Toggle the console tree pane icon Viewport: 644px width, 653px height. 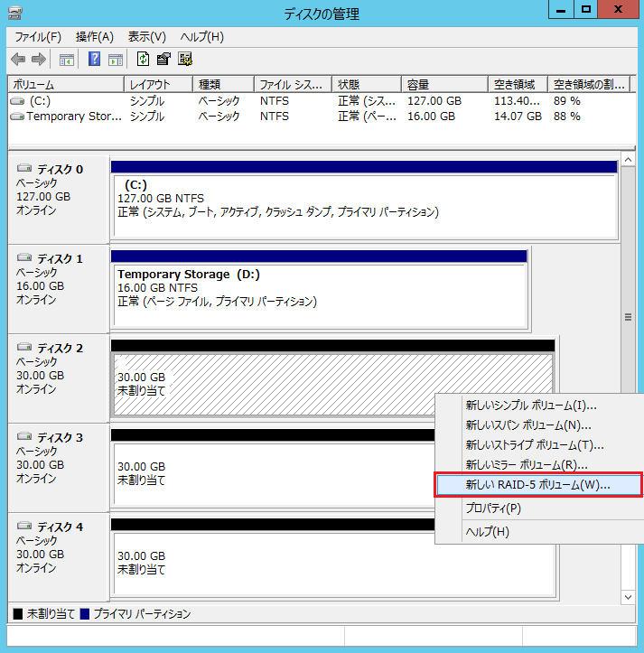pyautogui.click(x=67, y=60)
